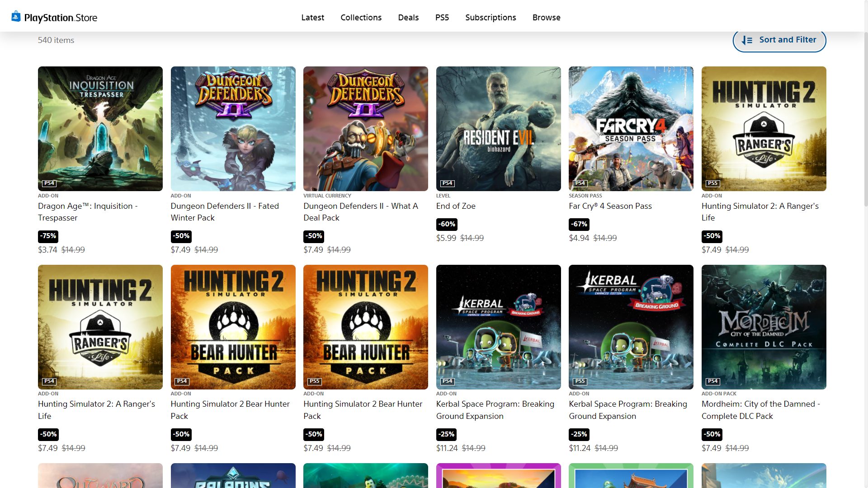Click PS4 badge on Mordheim Complete DLC Pack
This screenshot has height=488, width=868.
pyautogui.click(x=712, y=381)
